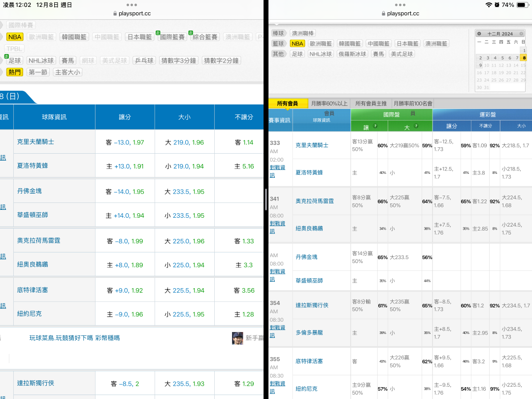Select the NBA tab in right window

[x=297, y=43]
